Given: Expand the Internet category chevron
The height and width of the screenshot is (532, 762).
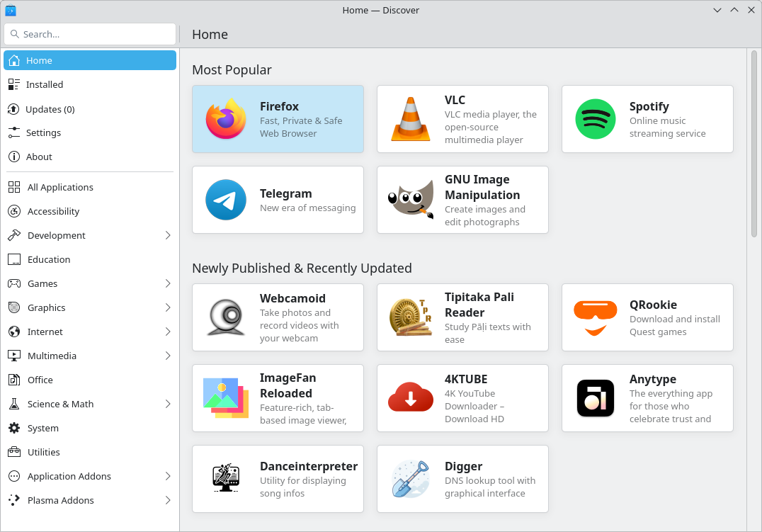Looking at the screenshot, I should 168,332.
